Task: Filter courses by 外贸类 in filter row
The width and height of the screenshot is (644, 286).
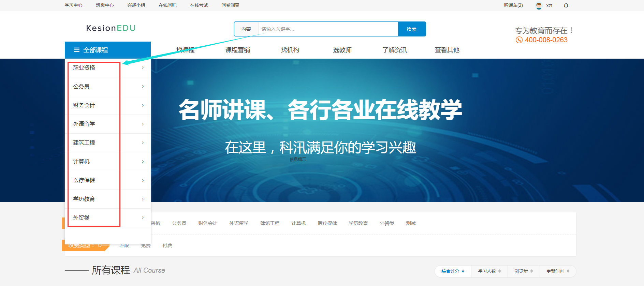Action: tap(387, 223)
